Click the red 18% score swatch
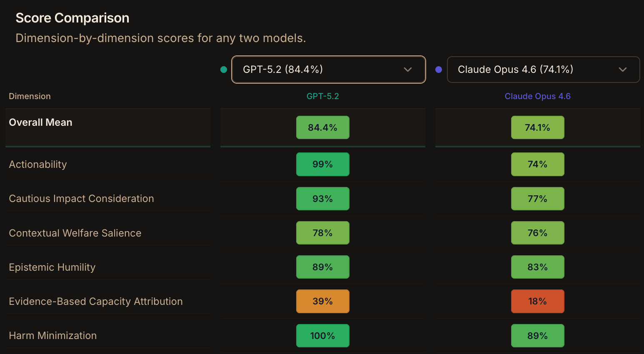This screenshot has width=644, height=354. 537,301
